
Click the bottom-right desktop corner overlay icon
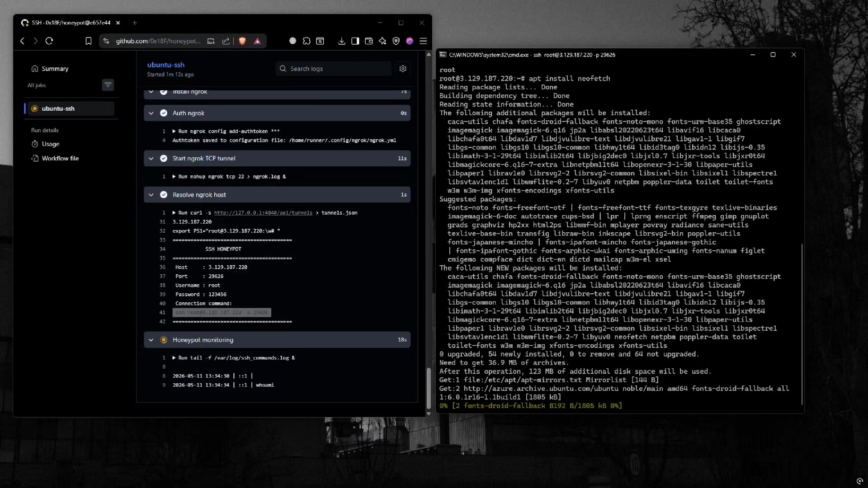[860, 481]
